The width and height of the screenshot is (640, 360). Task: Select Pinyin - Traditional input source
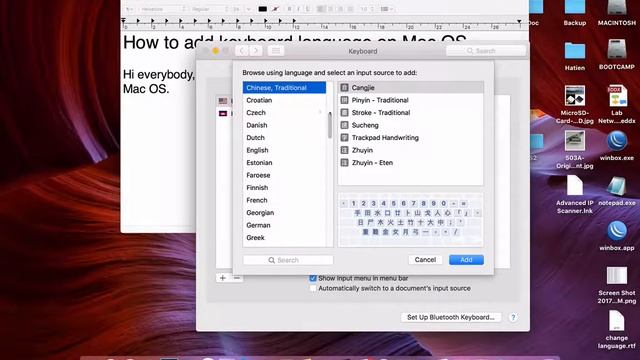[x=411, y=100]
